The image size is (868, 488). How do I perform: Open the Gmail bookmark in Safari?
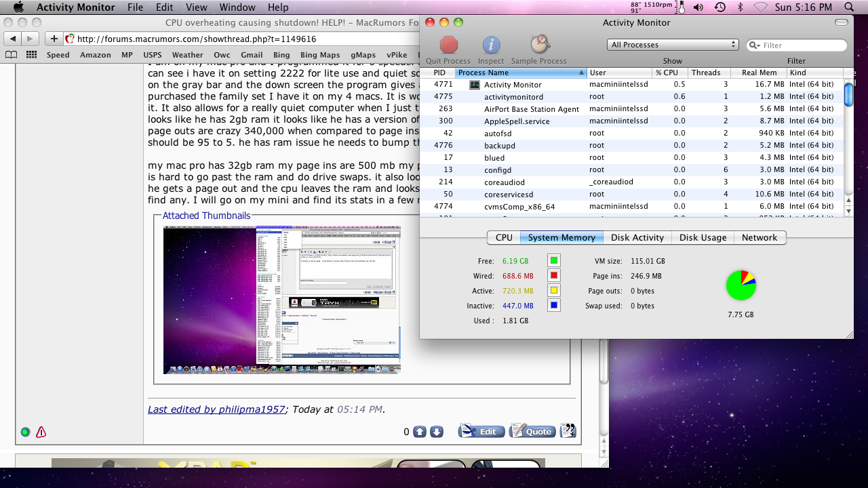(x=252, y=55)
